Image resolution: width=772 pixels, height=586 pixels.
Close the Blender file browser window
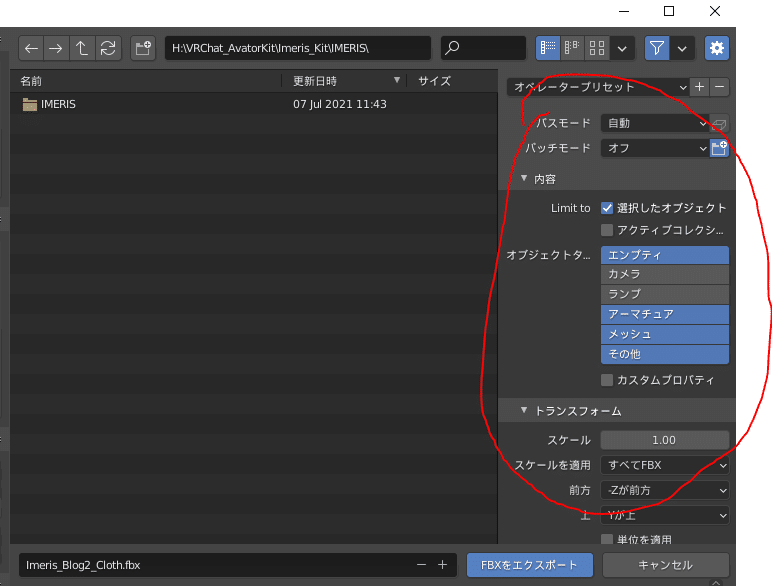pos(715,11)
